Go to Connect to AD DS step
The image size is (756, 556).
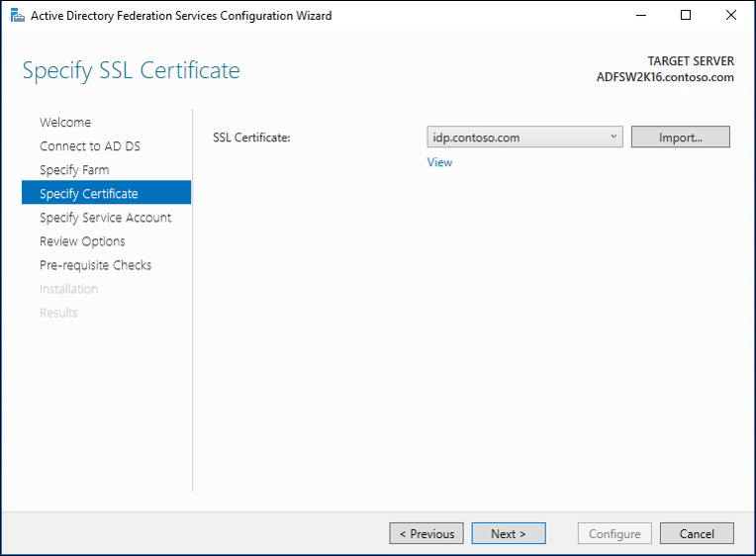click(90, 146)
